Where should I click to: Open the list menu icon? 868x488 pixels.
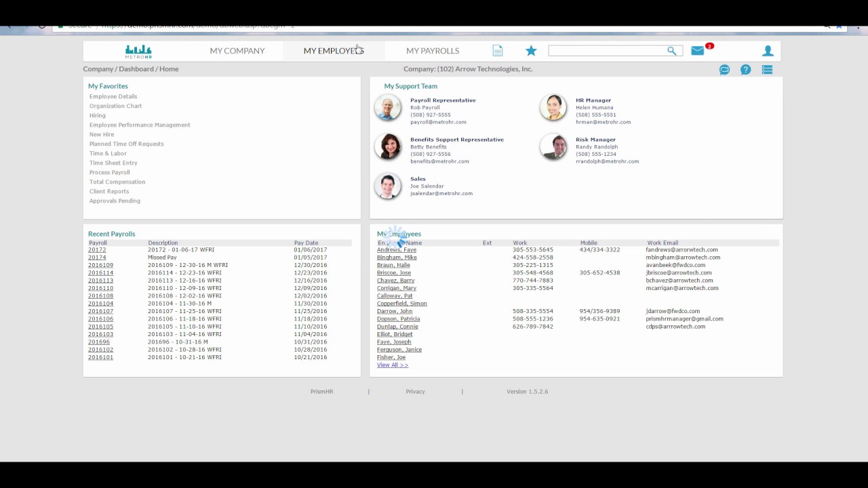point(767,69)
